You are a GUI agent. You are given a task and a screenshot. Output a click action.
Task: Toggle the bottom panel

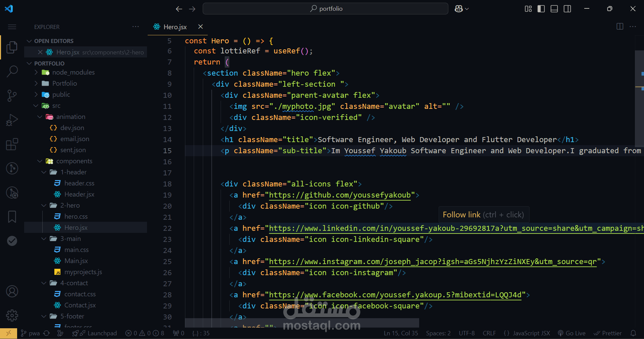point(554,9)
